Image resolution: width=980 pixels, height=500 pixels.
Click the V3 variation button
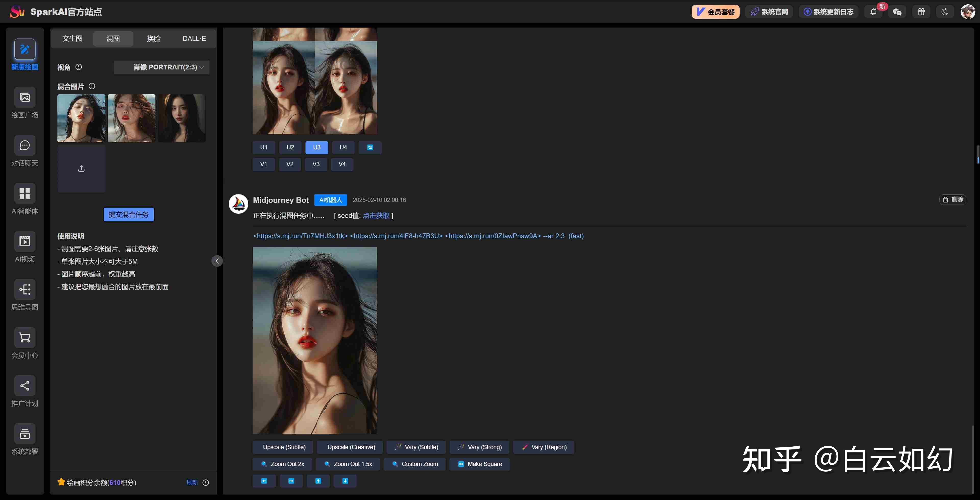[x=316, y=164]
